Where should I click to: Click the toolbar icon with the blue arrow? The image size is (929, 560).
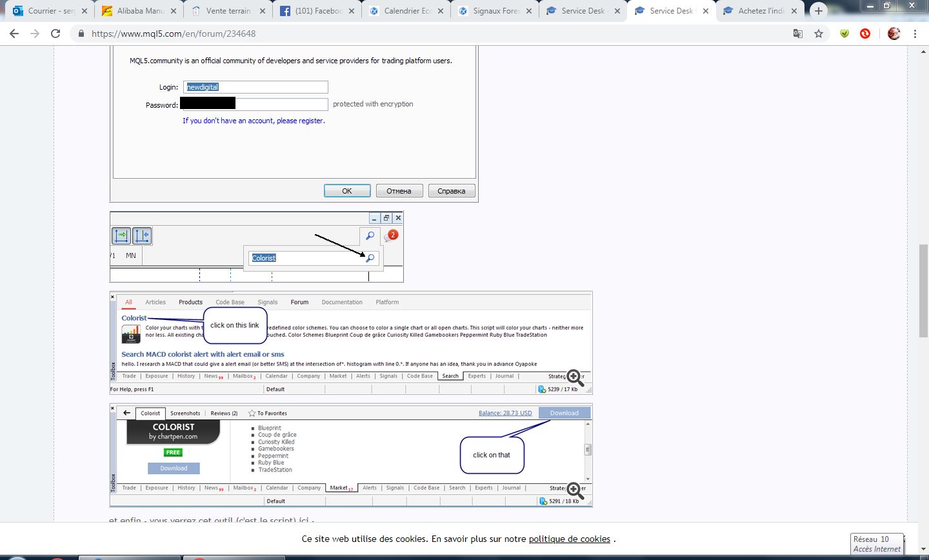pos(142,235)
